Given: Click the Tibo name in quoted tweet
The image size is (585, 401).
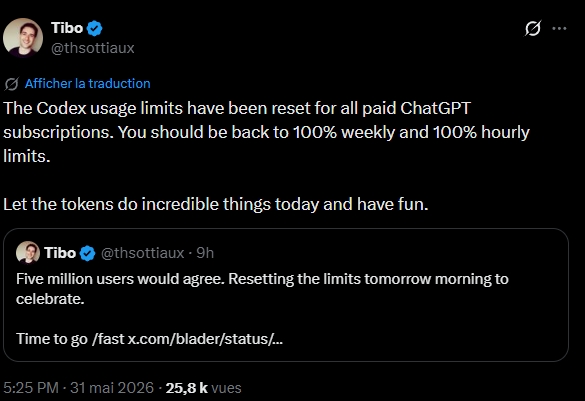Looking at the screenshot, I should tap(60, 253).
